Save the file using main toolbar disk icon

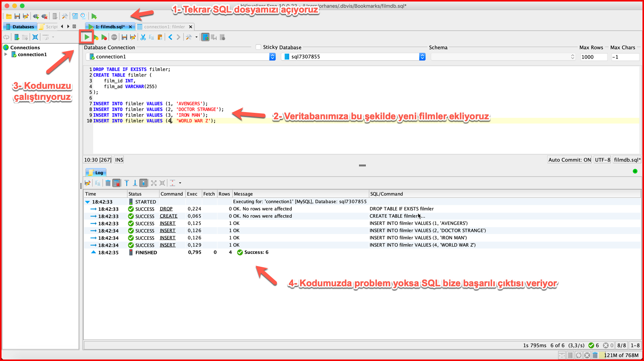pos(17,16)
